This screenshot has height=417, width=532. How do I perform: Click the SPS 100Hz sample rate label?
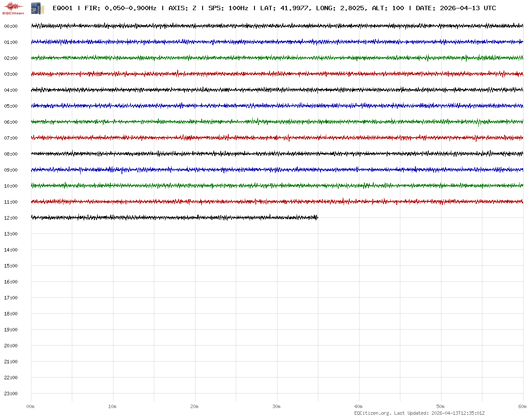[228, 8]
